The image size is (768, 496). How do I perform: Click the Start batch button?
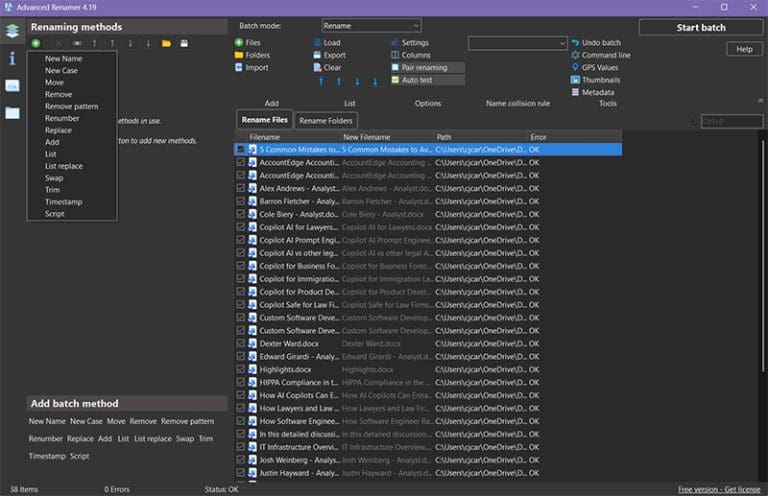[x=701, y=27]
